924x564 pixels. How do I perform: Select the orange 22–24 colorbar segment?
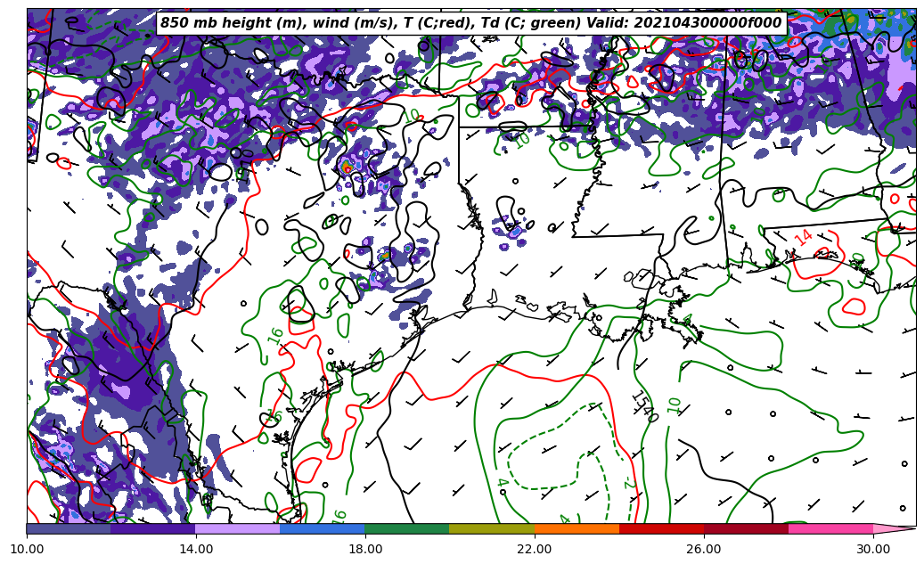coord(576,528)
